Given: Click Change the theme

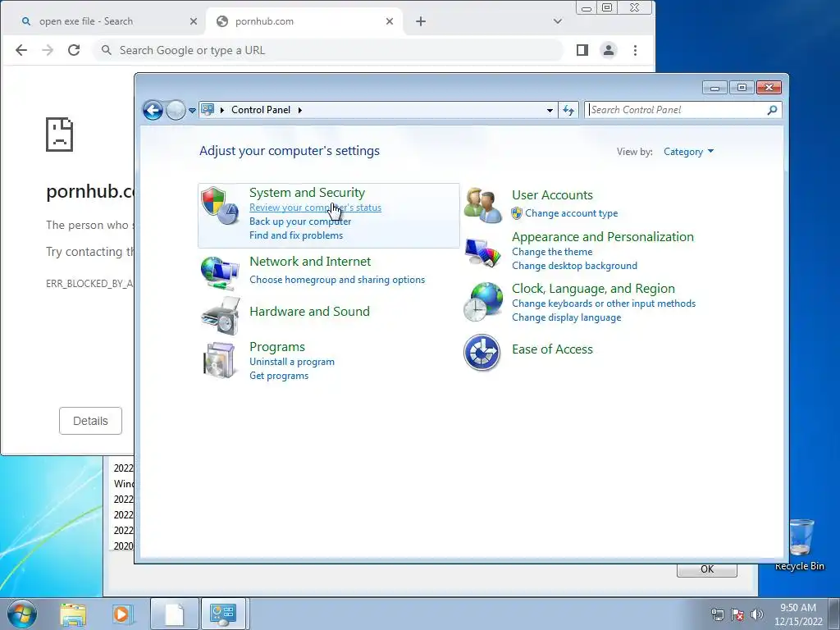Looking at the screenshot, I should tap(552, 252).
